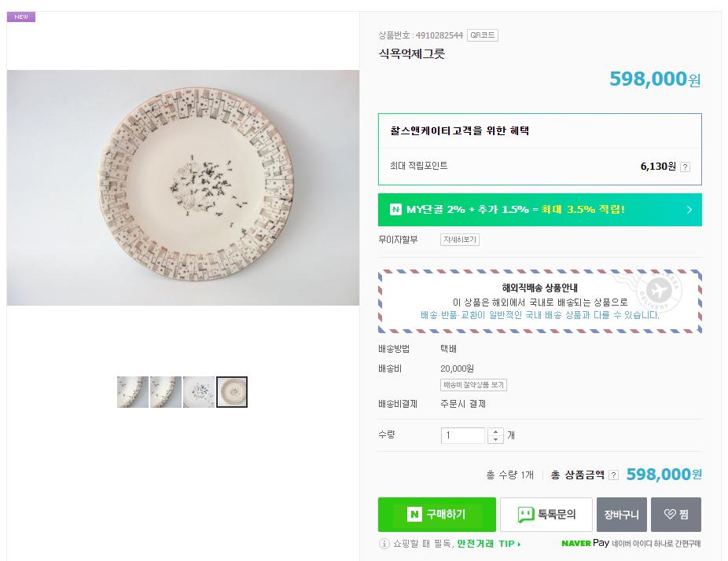728x561 pixels.
Task: Decrease quantity with the down arrow
Action: 495,439
